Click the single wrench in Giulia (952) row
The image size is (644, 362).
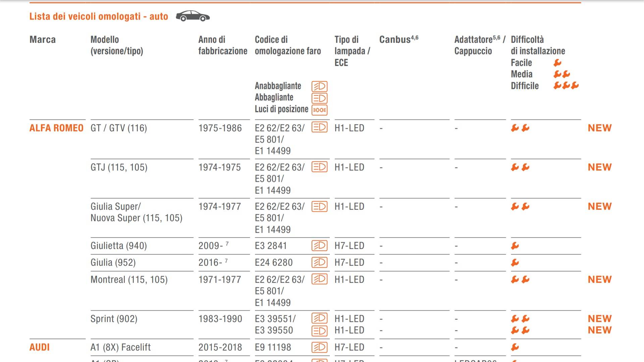pos(515,263)
